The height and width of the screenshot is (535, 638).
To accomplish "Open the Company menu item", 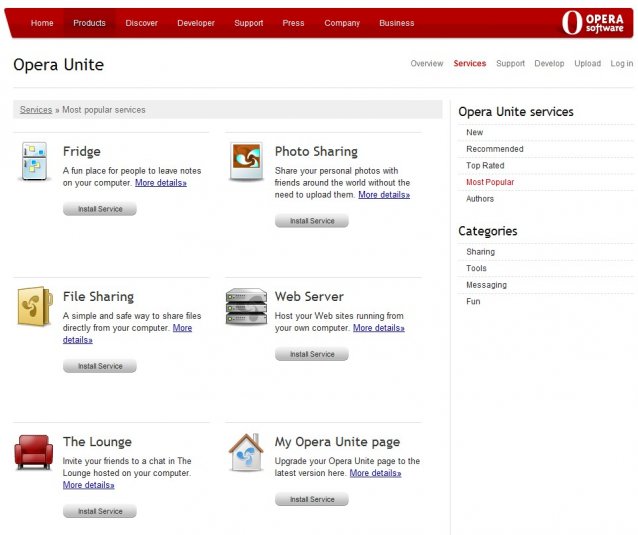I will pyautogui.click(x=342, y=23).
